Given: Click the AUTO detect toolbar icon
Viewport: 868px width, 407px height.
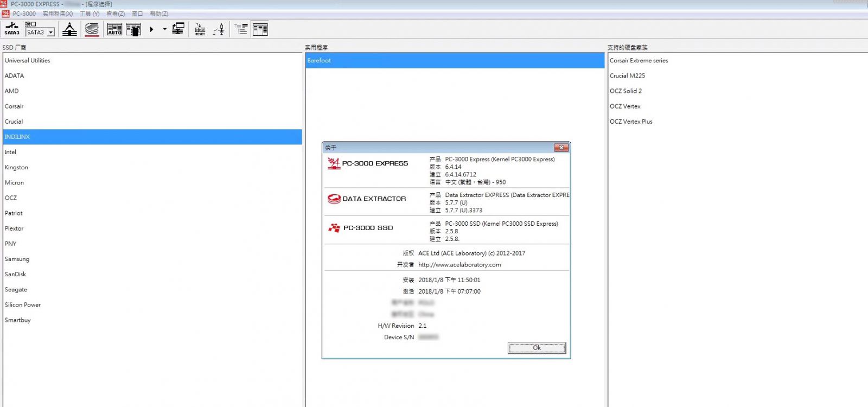Looking at the screenshot, I should tap(114, 29).
